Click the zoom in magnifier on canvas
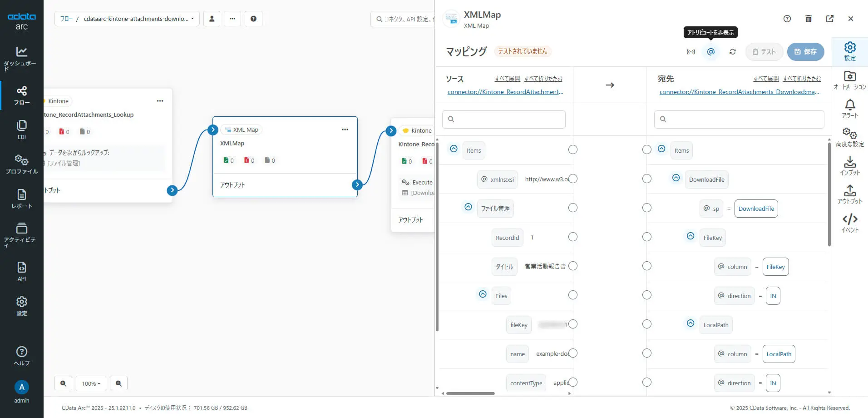The height and width of the screenshot is (418, 868). pyautogui.click(x=63, y=383)
